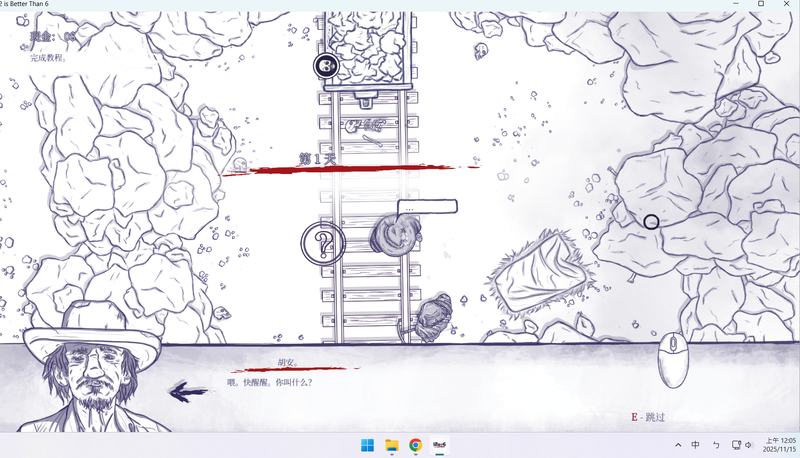Click the minecart full of rocks
The width and height of the screenshot is (800, 458).
coord(367,51)
